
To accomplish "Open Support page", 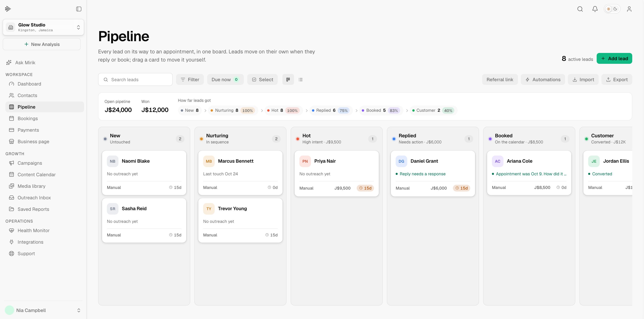I will click(45, 253).
